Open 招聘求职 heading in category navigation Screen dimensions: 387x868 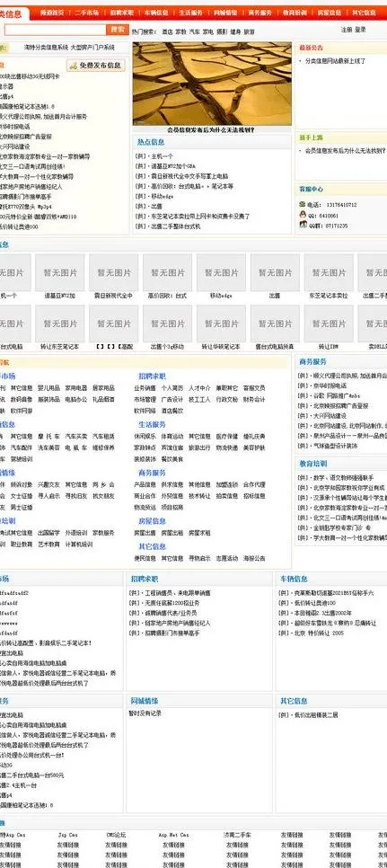coord(152,376)
